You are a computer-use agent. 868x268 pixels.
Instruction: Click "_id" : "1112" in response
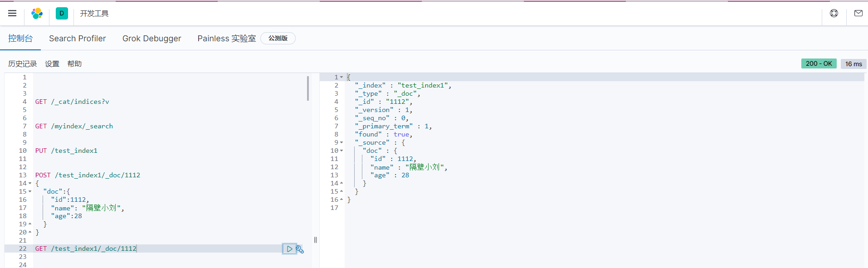point(383,102)
